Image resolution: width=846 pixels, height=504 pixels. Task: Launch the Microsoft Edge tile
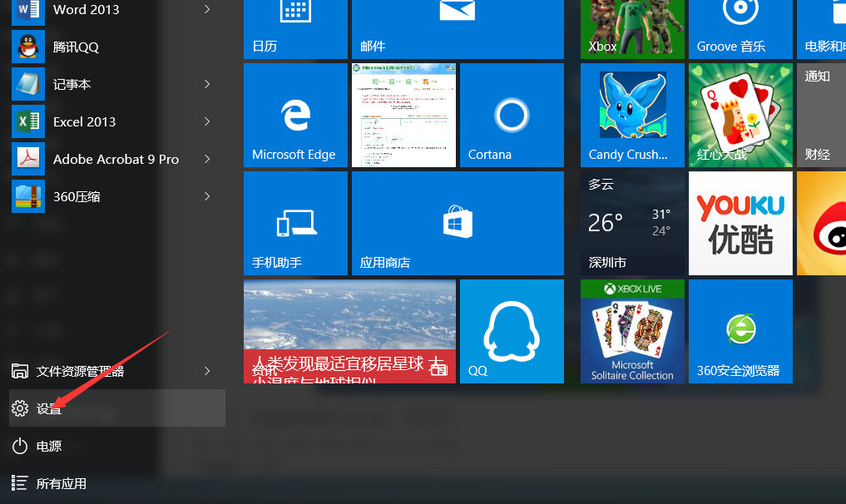pyautogui.click(x=295, y=115)
